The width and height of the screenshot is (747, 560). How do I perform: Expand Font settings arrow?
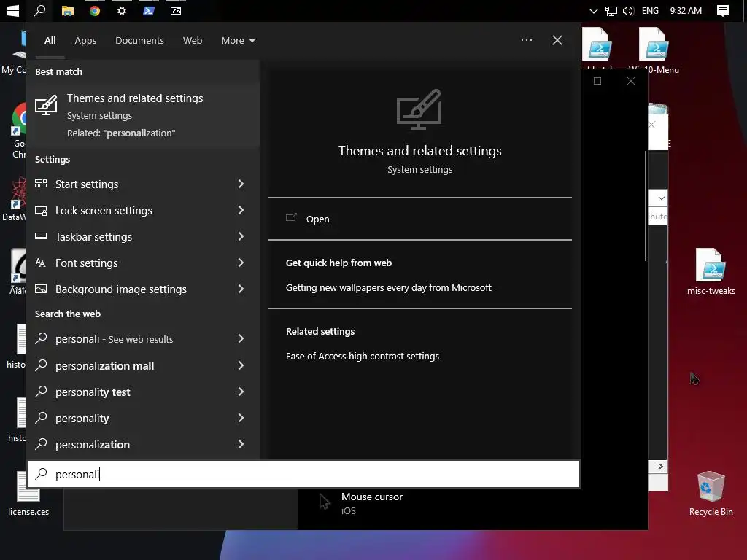(241, 262)
